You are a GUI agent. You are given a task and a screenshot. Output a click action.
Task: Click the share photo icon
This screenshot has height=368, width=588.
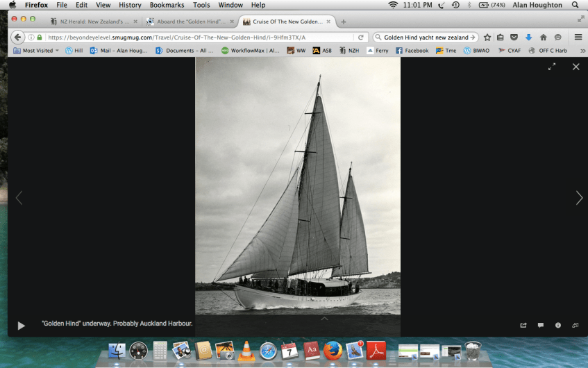click(x=523, y=325)
